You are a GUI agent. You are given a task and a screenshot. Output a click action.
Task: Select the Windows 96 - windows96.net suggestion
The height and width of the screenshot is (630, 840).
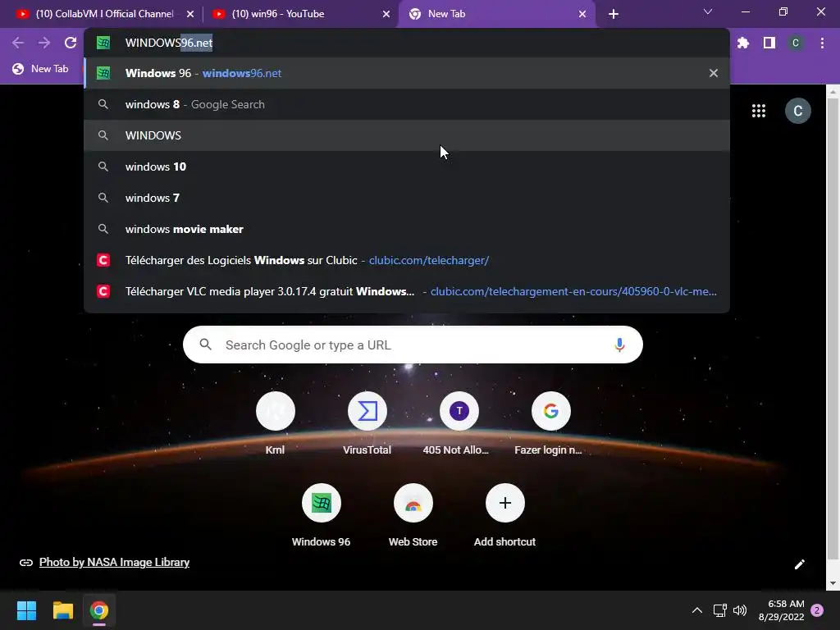(x=407, y=73)
